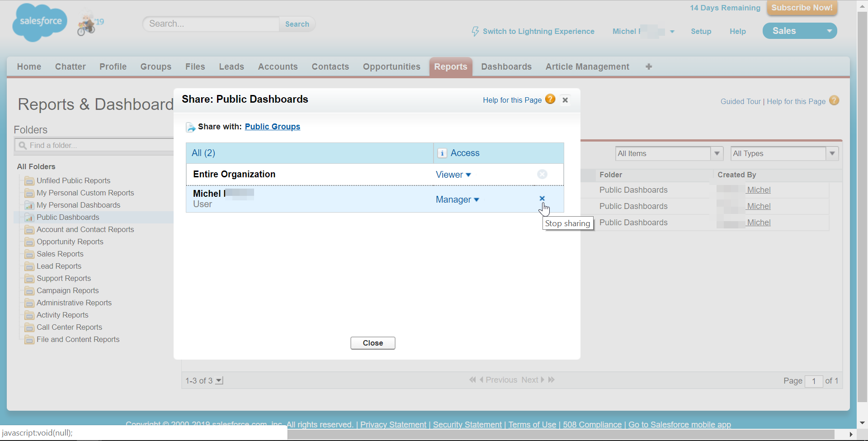Click the global Search input field
Image resolution: width=868 pixels, height=441 pixels.
(x=211, y=24)
